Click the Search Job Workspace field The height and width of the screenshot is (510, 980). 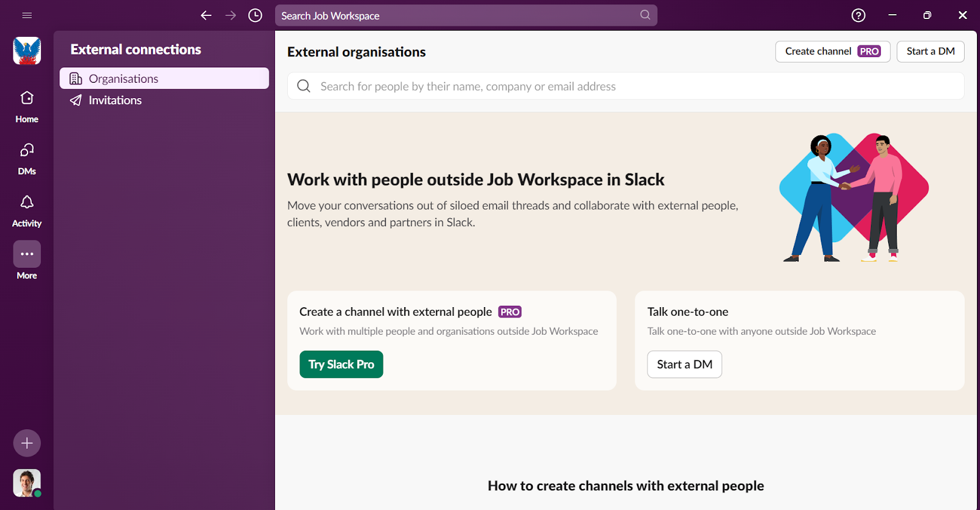point(466,15)
